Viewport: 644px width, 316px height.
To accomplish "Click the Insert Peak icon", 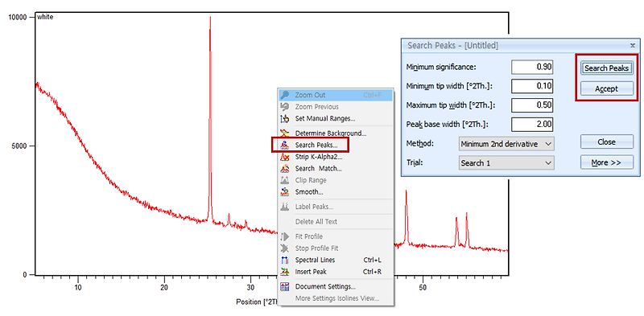I will tap(285, 272).
